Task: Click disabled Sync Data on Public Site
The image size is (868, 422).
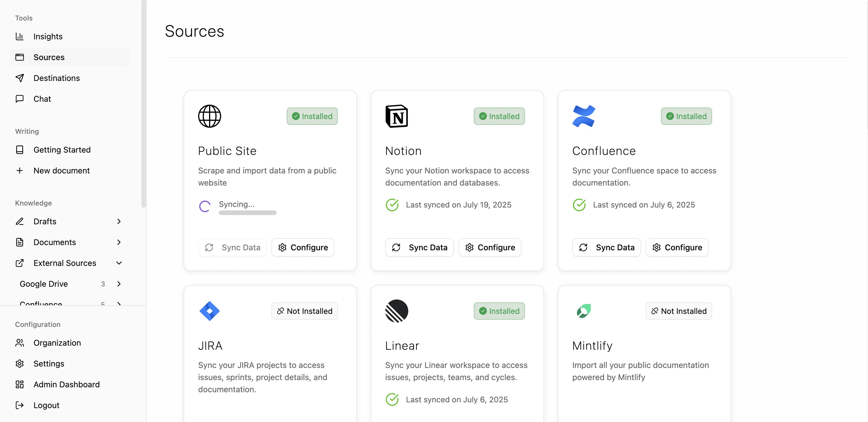Action: [232, 248]
